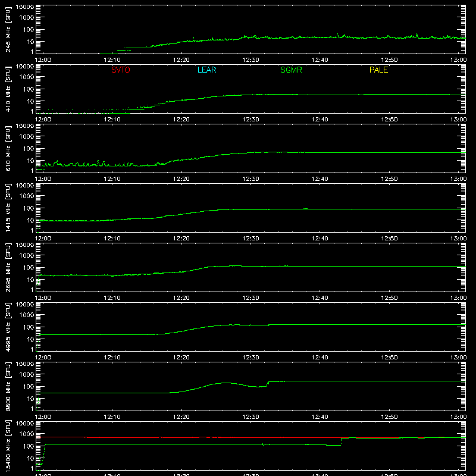Select the 2695 MHz [SFU] axis title
The image size is (476, 476).
pyautogui.click(x=8, y=267)
